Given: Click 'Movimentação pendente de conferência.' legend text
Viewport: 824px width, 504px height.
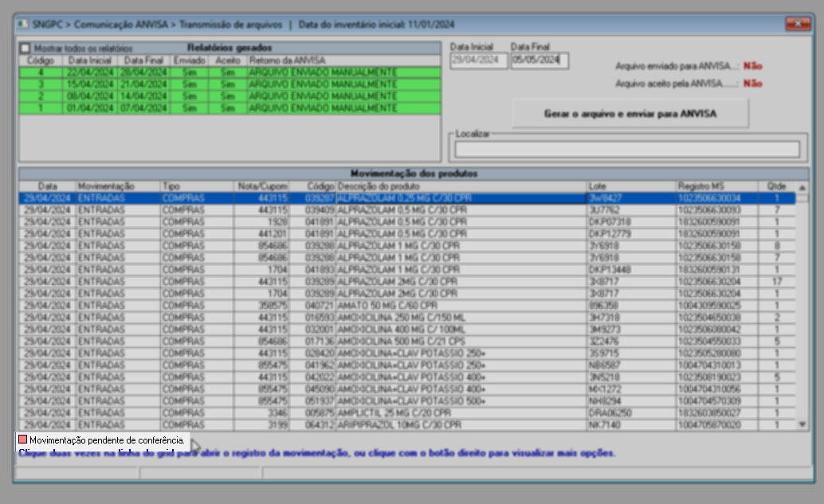Looking at the screenshot, I should tap(108, 440).
